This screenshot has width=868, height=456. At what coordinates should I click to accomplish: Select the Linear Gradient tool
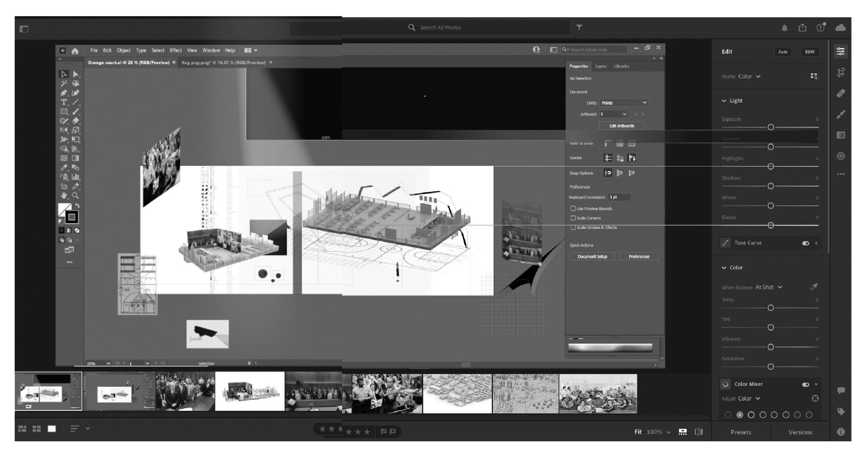tap(840, 135)
